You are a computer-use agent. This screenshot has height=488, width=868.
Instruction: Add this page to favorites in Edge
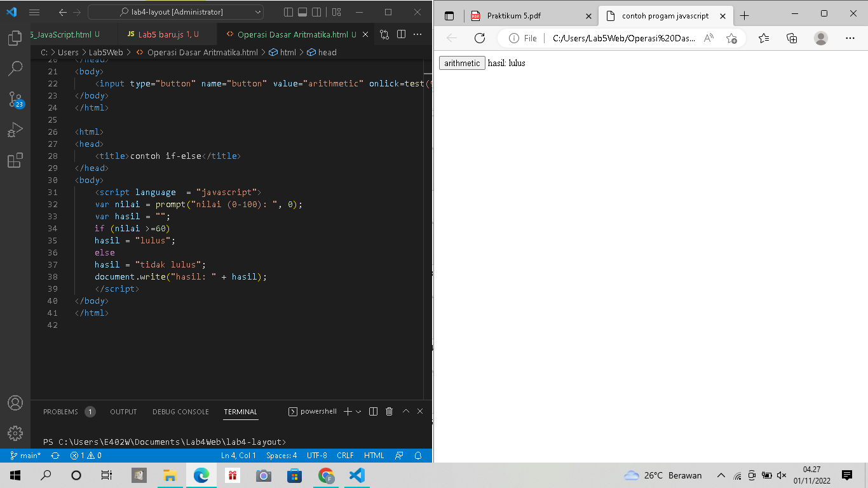coord(731,38)
